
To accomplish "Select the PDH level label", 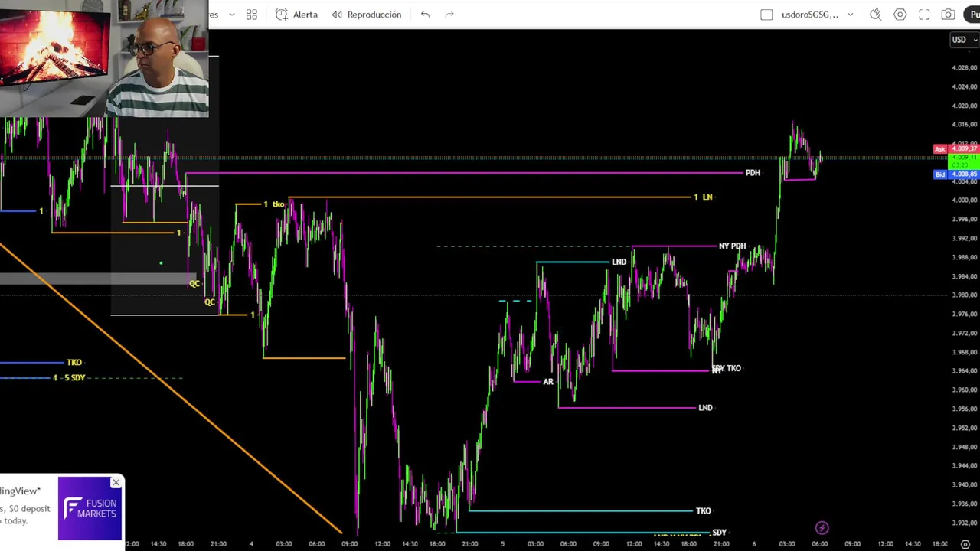I will [753, 173].
